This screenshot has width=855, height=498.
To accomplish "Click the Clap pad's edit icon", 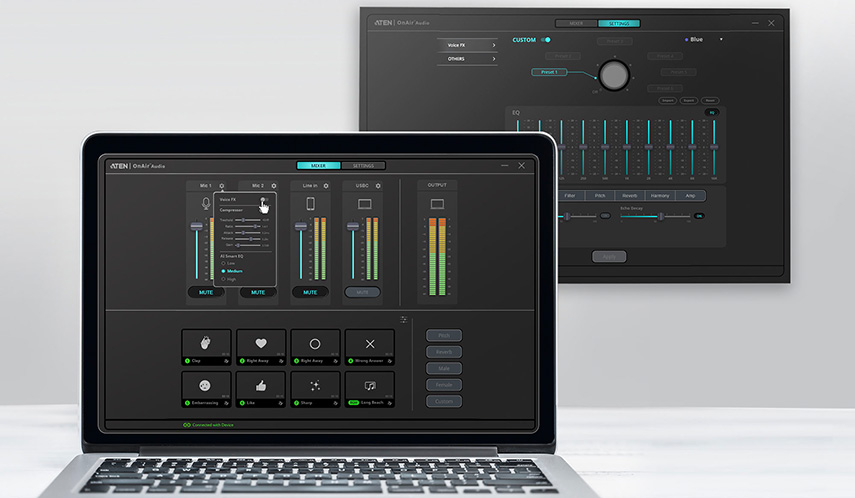I will [226, 361].
